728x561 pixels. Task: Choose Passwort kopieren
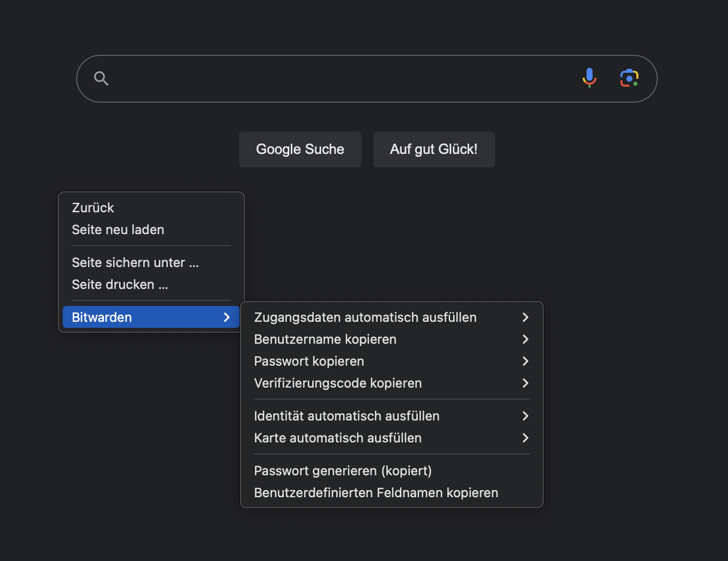(x=392, y=361)
